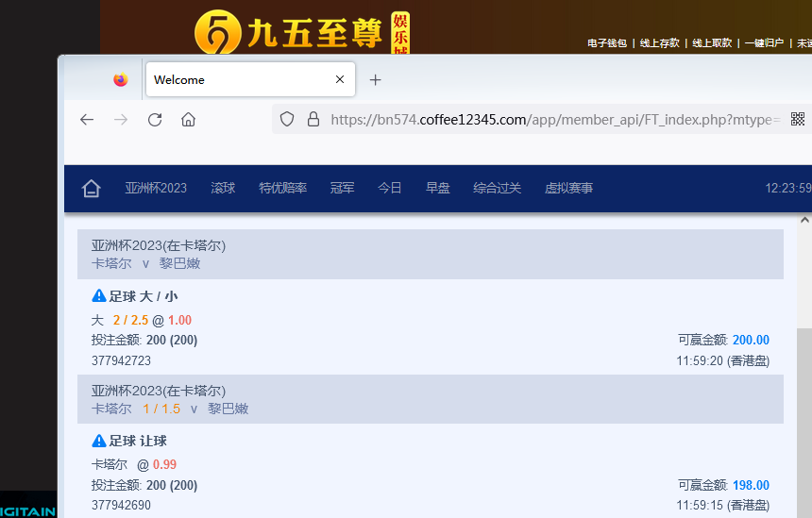The width and height of the screenshot is (812, 518).
Task: Close the Welcome tab
Action: click(x=340, y=79)
